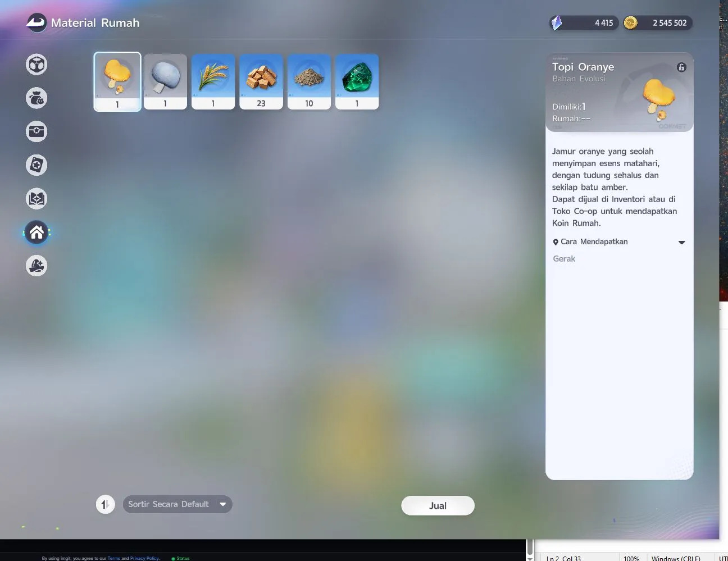Open the bottom sidebar category icon
This screenshot has height=561, width=728.
click(x=37, y=266)
